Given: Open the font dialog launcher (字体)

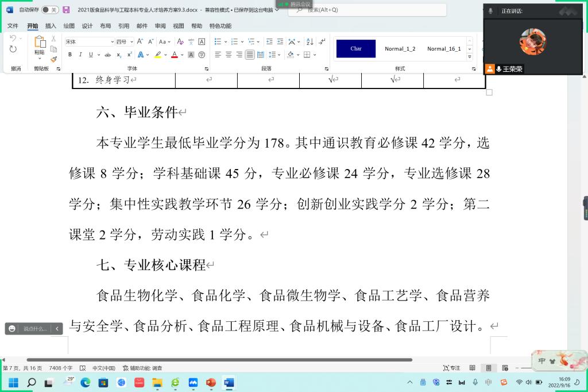Looking at the screenshot, I should (207, 69).
